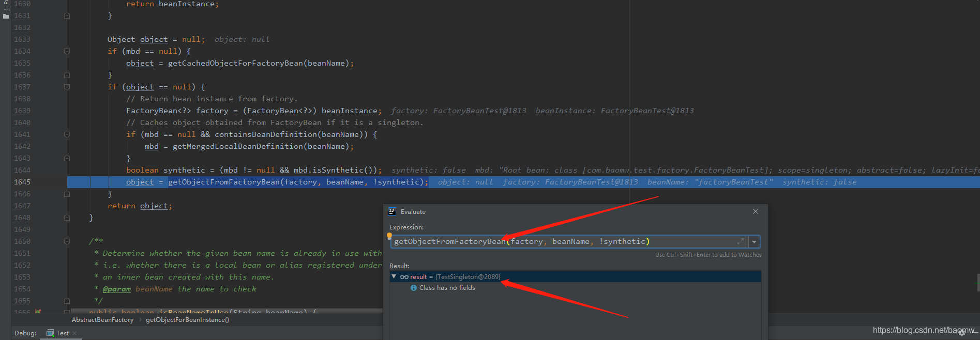Click comment 'Return bean instance from factory.'
The image size is (980, 340).
pos(212,99)
